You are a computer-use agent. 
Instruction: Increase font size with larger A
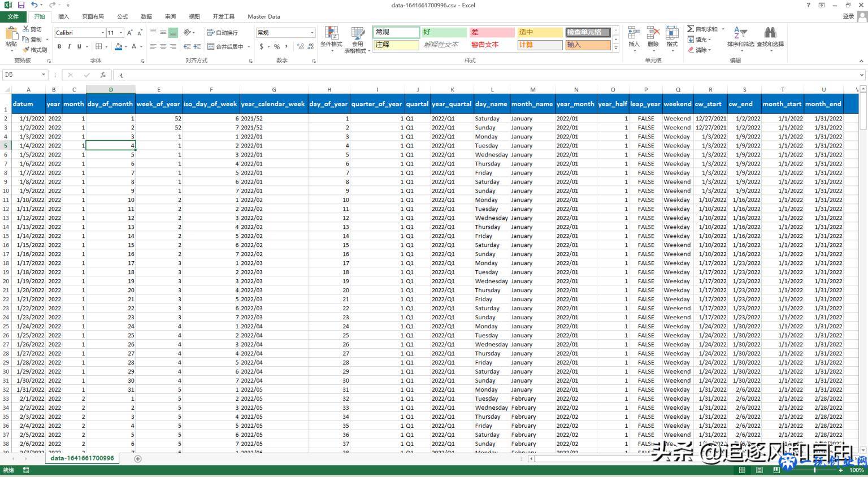[129, 33]
